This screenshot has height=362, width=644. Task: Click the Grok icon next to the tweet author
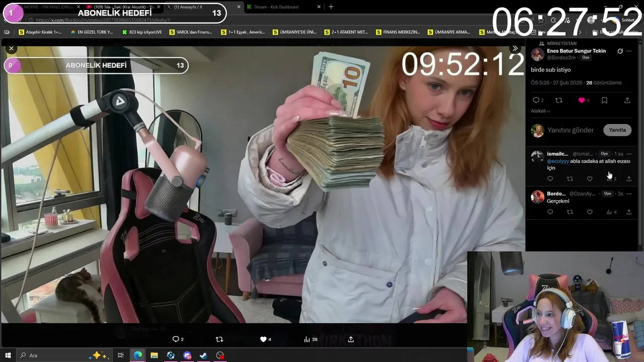pyautogui.click(x=620, y=51)
